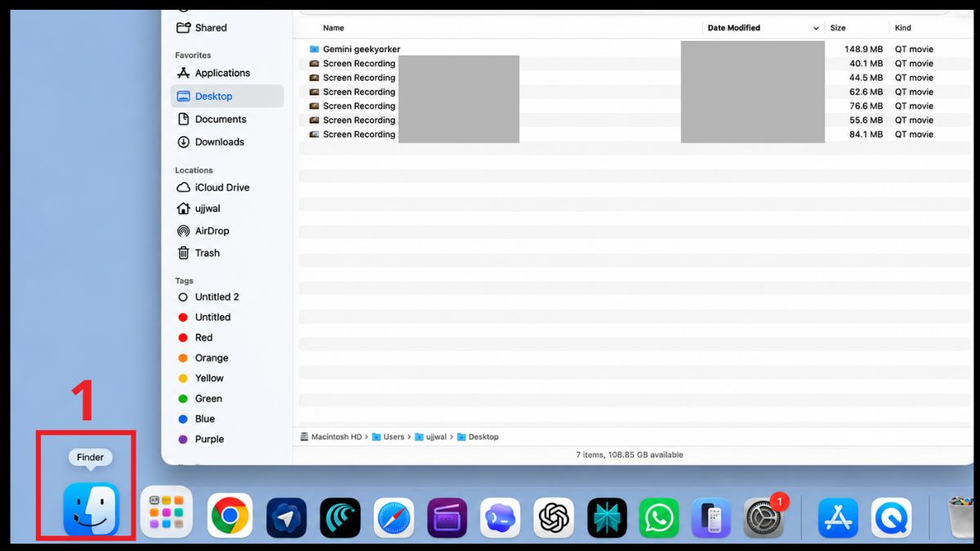The height and width of the screenshot is (551, 980).
Task: Launch ChatGPT from the Dock
Action: click(x=554, y=518)
